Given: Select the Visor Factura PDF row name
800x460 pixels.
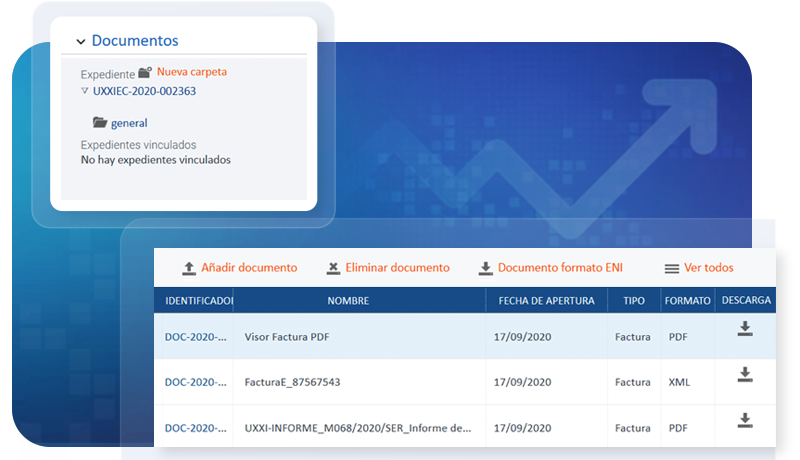Looking at the screenshot, I should [x=287, y=337].
